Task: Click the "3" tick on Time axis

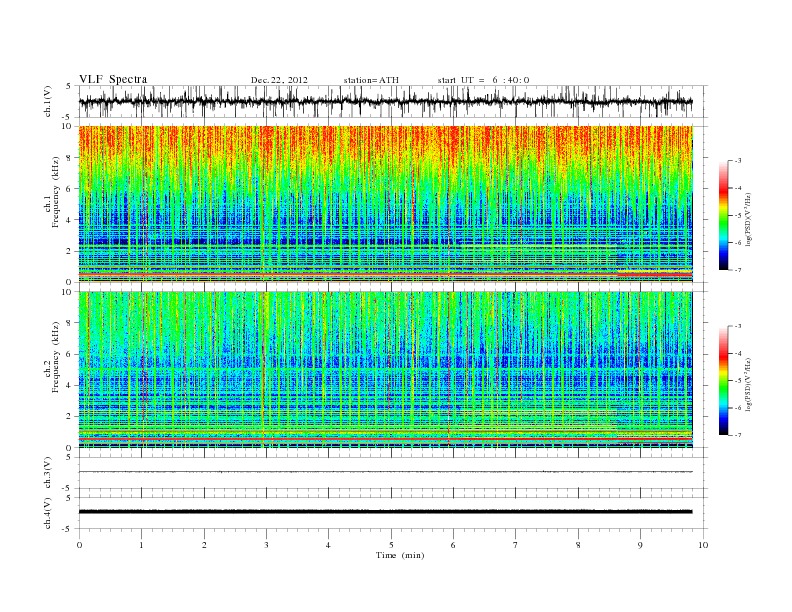Action: 266,545
